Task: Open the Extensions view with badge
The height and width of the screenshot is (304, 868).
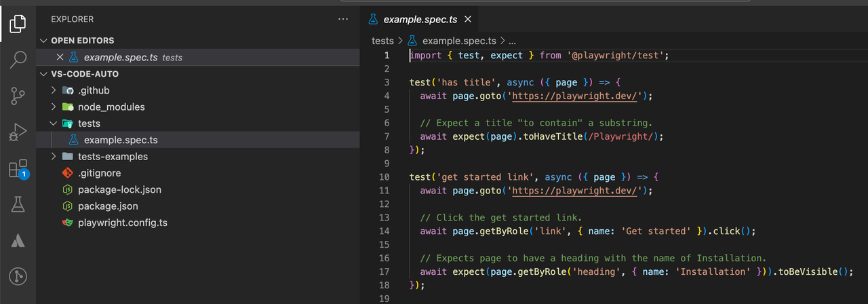Action: coord(18,169)
